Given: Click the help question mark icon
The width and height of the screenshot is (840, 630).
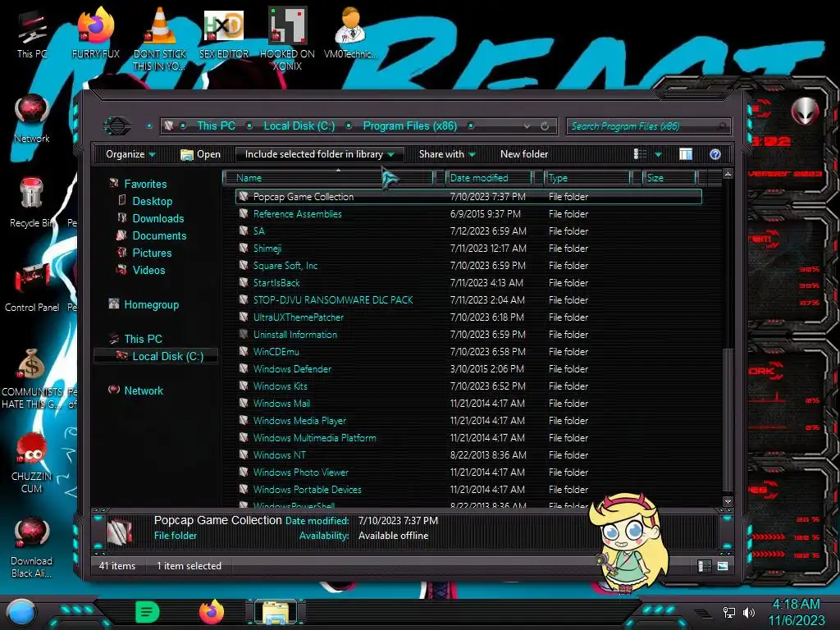Looking at the screenshot, I should [715, 154].
